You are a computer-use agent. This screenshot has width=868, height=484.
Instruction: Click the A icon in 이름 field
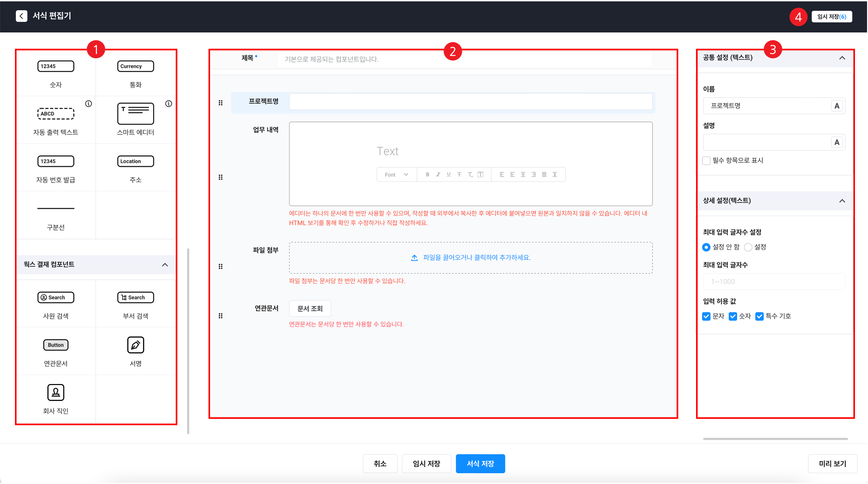[836, 106]
